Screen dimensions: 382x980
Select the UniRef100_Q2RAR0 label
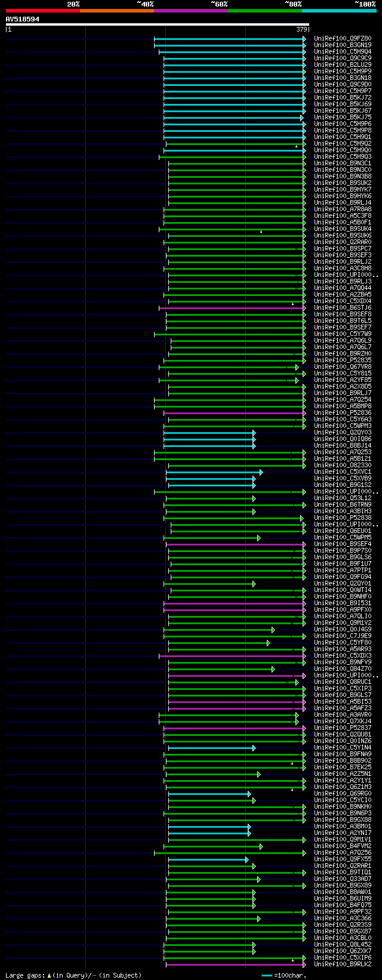tap(343, 242)
